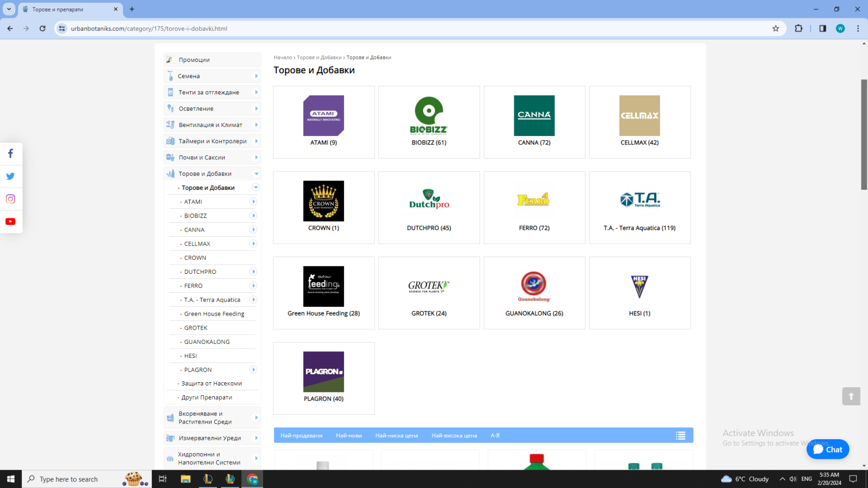Sort by Най-продавани
Screen dimensions: 868x488
coord(301,435)
